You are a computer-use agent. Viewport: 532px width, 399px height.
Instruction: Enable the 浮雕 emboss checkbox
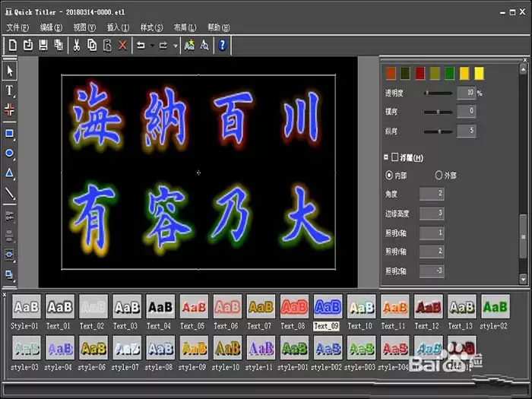coord(394,157)
